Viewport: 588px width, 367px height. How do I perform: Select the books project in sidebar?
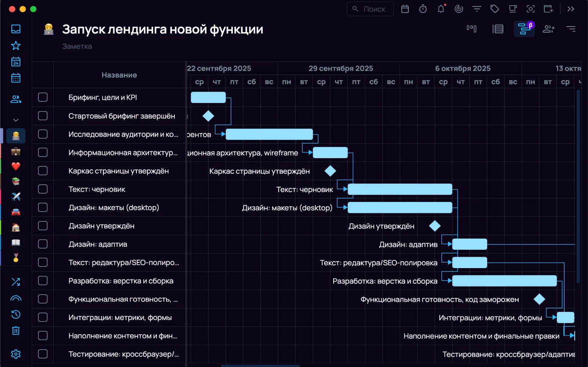pyautogui.click(x=16, y=181)
